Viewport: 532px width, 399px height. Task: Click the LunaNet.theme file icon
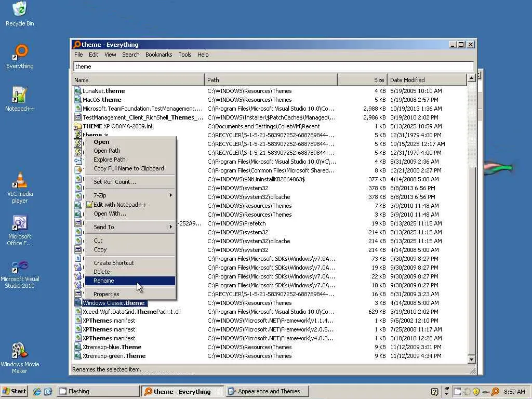tap(78, 91)
